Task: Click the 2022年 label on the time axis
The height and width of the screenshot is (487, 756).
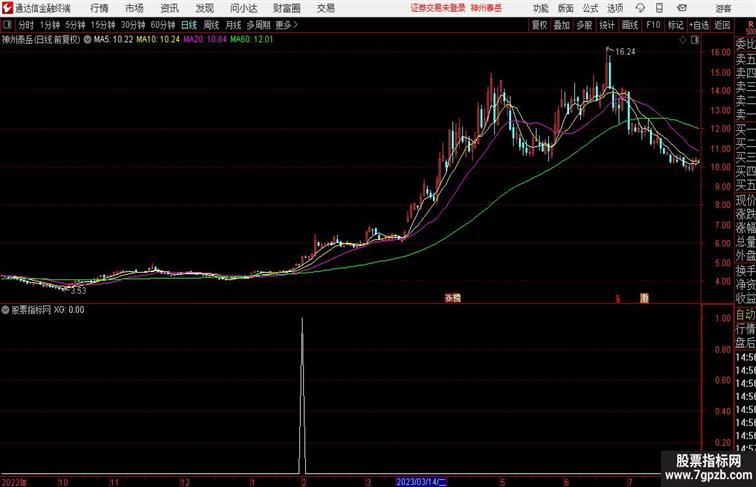Action: coord(14,482)
